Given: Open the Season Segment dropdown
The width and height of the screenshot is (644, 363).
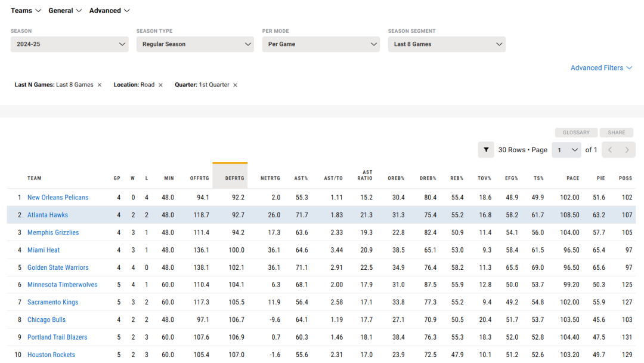Looking at the screenshot, I should coord(447,44).
